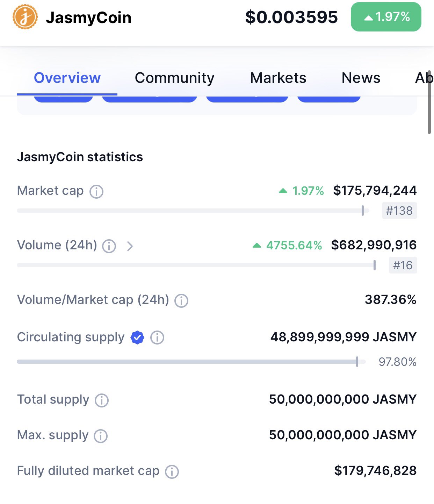The height and width of the screenshot is (504, 434).
Task: Select the $175,794,244 market cap value
Action: (375, 190)
